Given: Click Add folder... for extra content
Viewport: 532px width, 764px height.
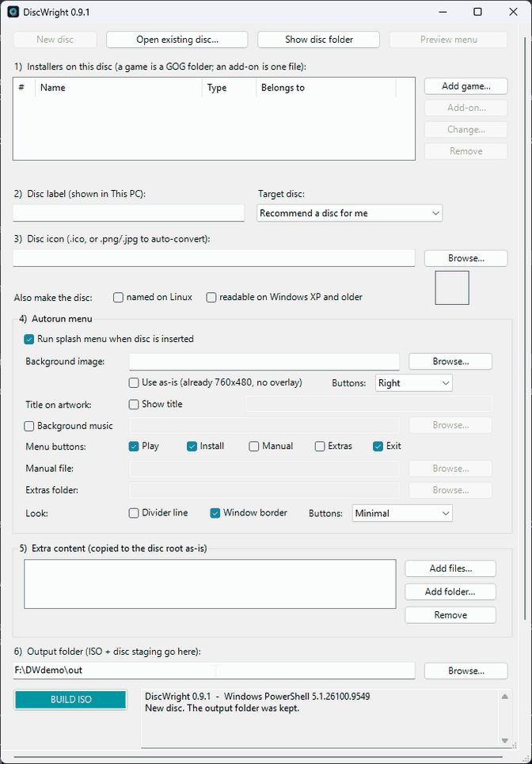Looking at the screenshot, I should point(450,592).
